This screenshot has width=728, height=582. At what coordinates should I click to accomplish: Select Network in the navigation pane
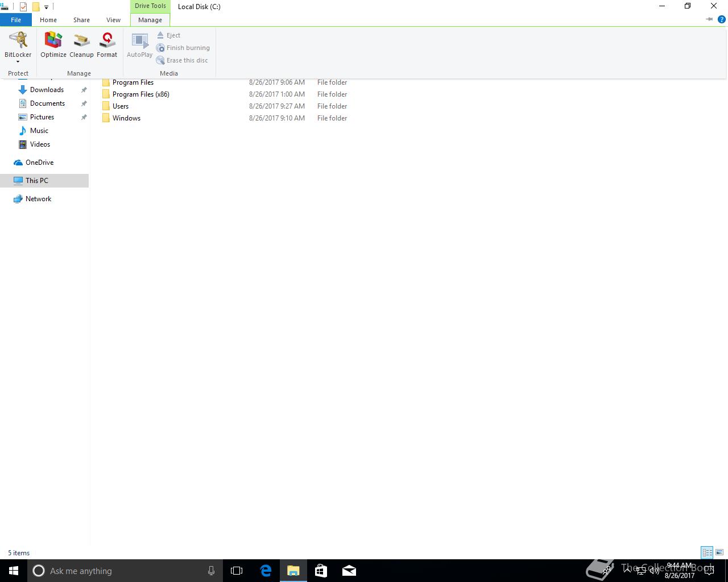[x=38, y=199]
